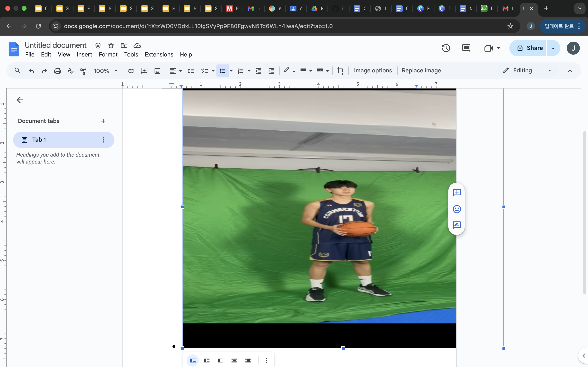Click the spell check icon
This screenshot has width=588, height=367.
tap(70, 71)
